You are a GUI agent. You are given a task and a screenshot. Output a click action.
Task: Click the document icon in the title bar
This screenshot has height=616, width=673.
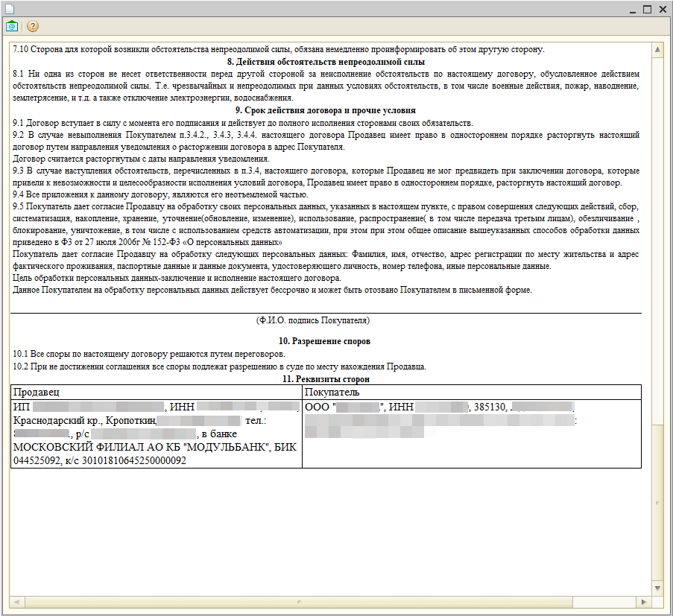coord(10,8)
